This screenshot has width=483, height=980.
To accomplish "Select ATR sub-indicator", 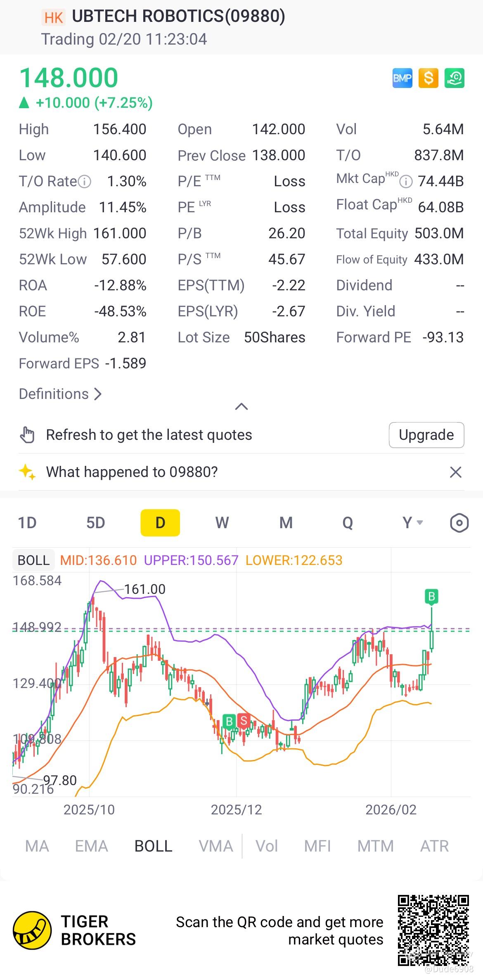I will [x=434, y=846].
